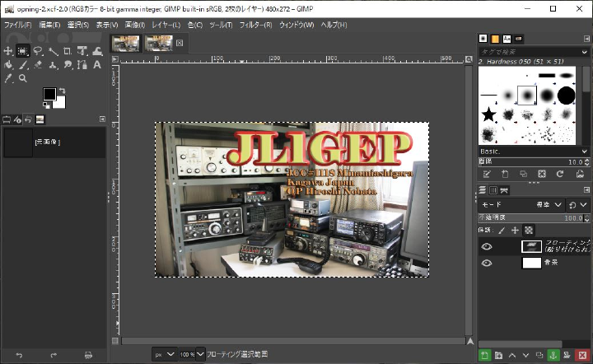Select the Text tool

click(97, 64)
